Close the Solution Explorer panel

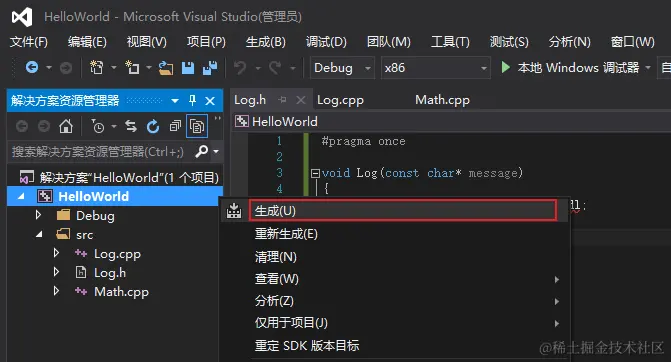[x=210, y=101]
